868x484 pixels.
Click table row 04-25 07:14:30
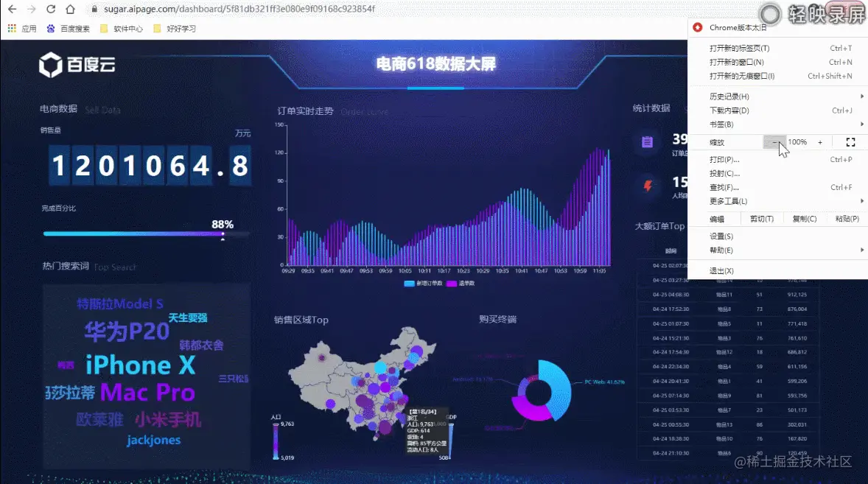(x=728, y=396)
